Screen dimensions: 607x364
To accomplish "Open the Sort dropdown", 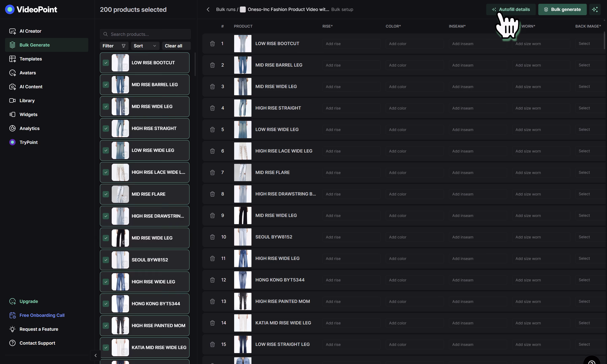I will 145,46.
